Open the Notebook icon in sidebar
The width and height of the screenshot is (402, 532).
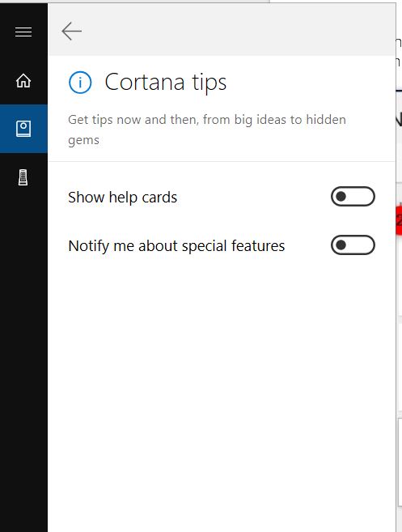point(23,129)
